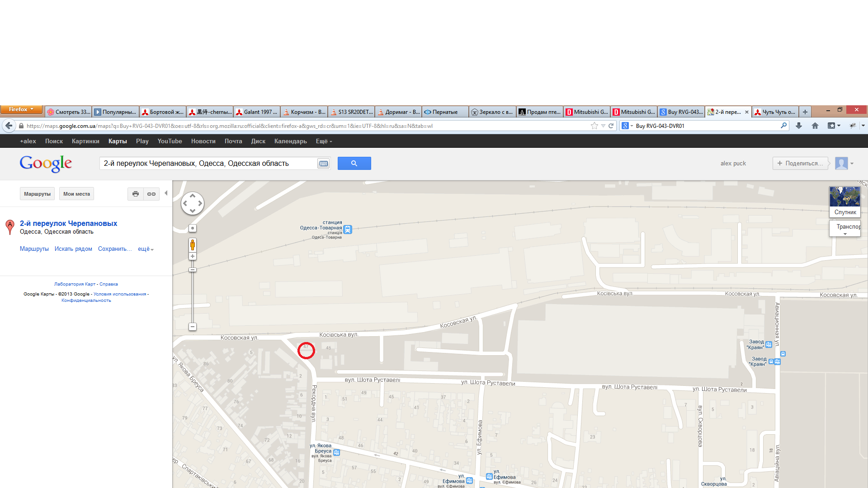Image resolution: width=868 pixels, height=488 pixels.
Task: Open the toolbar overflow arrow at far right
Action: point(863,126)
